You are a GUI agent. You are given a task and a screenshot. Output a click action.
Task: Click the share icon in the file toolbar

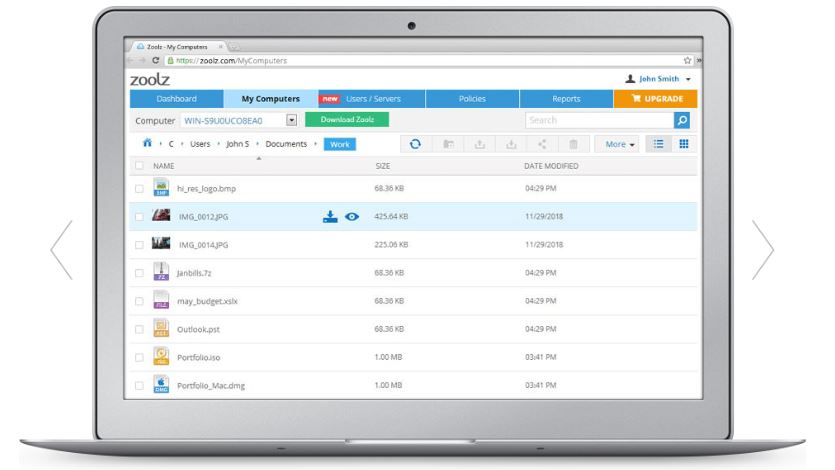click(542, 144)
